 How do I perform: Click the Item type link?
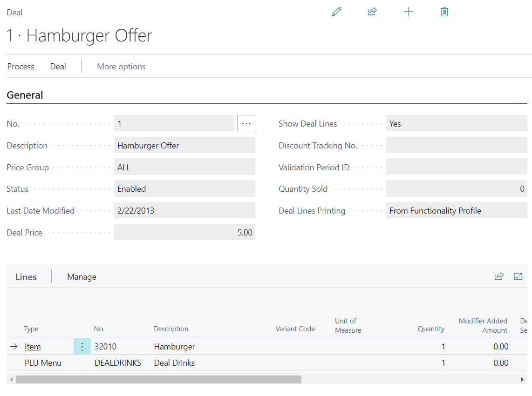click(33, 347)
